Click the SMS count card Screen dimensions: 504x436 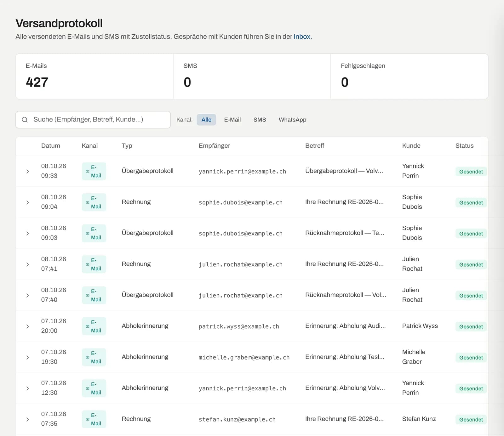point(252,76)
